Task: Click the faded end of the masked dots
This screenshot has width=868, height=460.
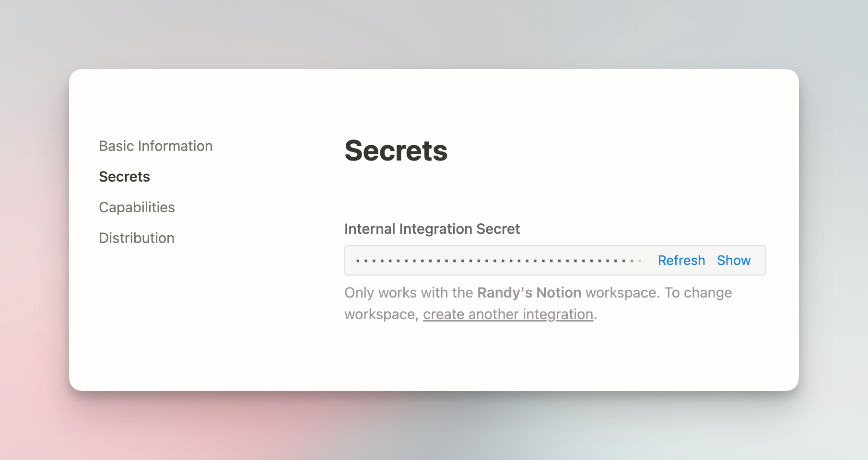Action: pyautogui.click(x=636, y=261)
